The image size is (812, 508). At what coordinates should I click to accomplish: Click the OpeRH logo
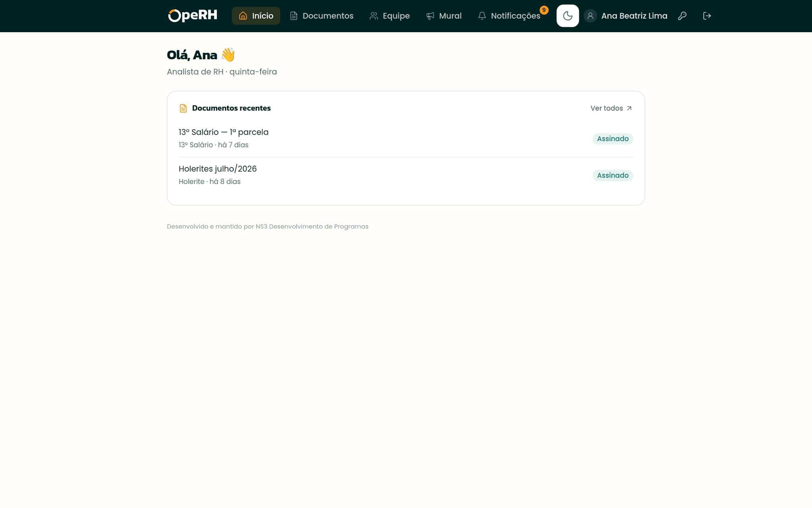(193, 15)
